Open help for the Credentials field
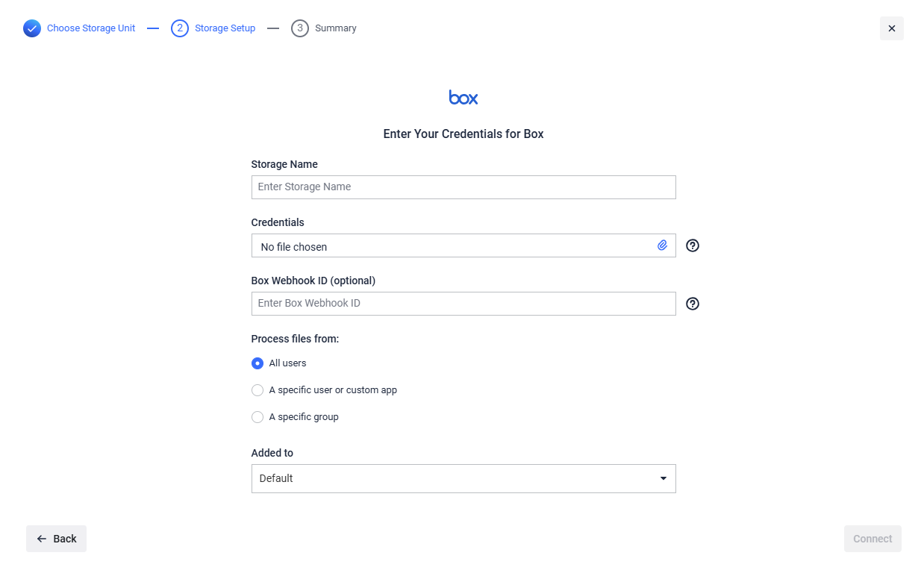This screenshot has width=924, height=576. (x=693, y=245)
